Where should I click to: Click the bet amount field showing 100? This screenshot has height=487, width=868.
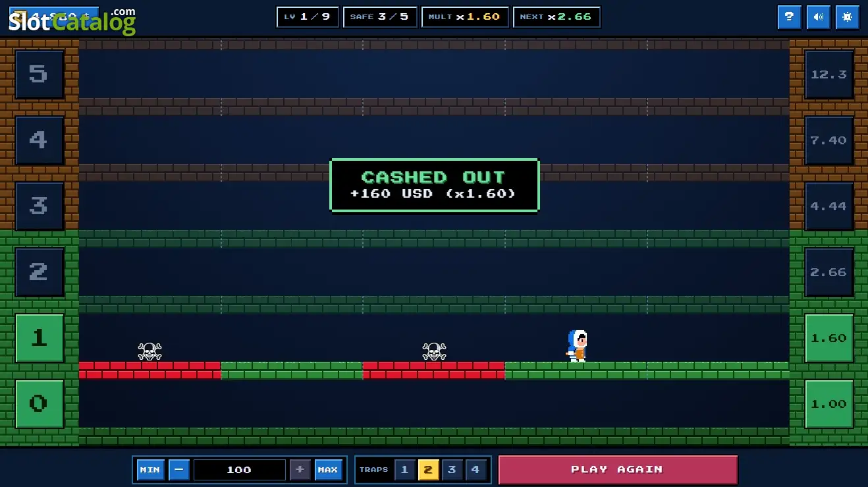coord(239,470)
